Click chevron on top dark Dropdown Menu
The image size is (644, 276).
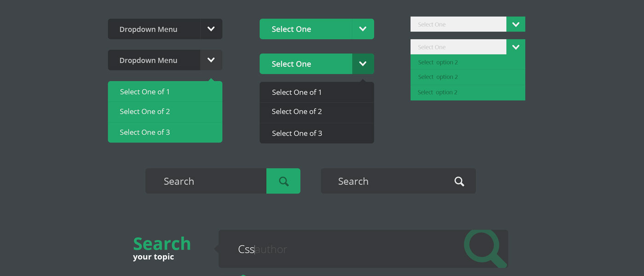tap(211, 29)
